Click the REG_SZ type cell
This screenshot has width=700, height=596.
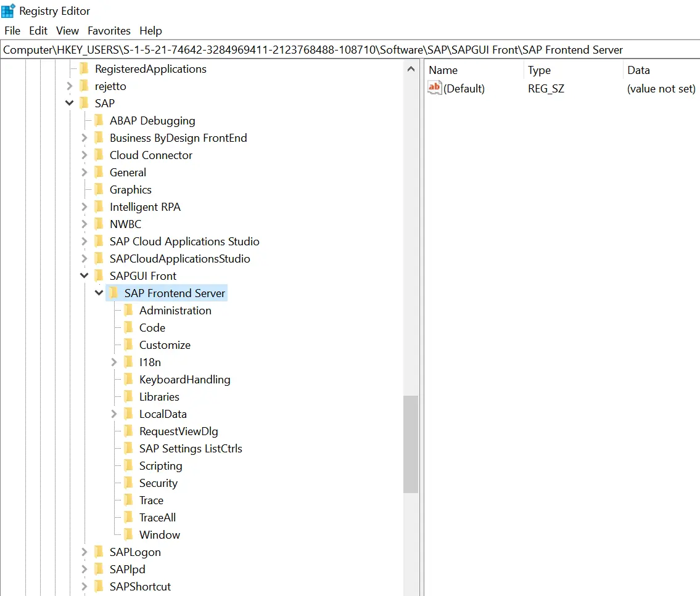pos(546,88)
